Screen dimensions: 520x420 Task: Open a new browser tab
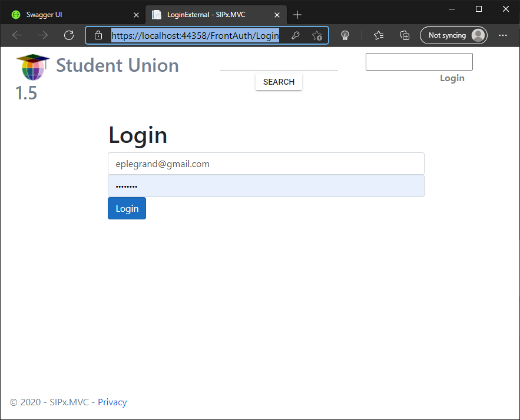297,15
